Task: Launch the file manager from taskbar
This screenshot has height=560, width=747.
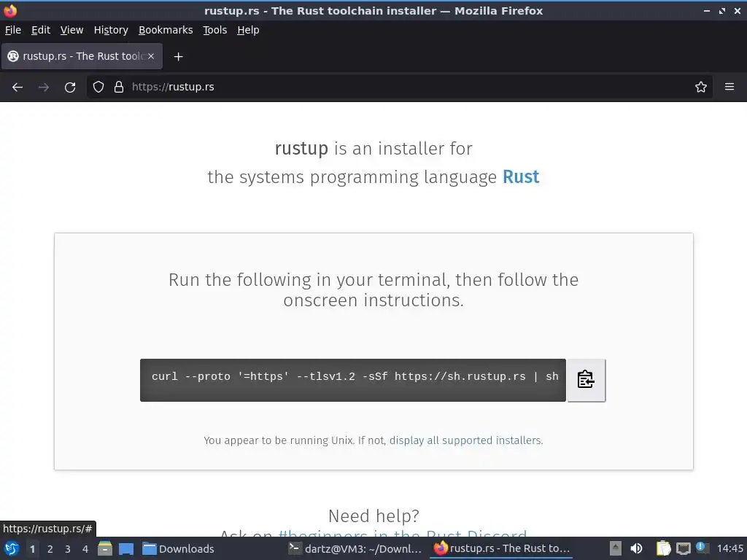Action: (x=105, y=548)
